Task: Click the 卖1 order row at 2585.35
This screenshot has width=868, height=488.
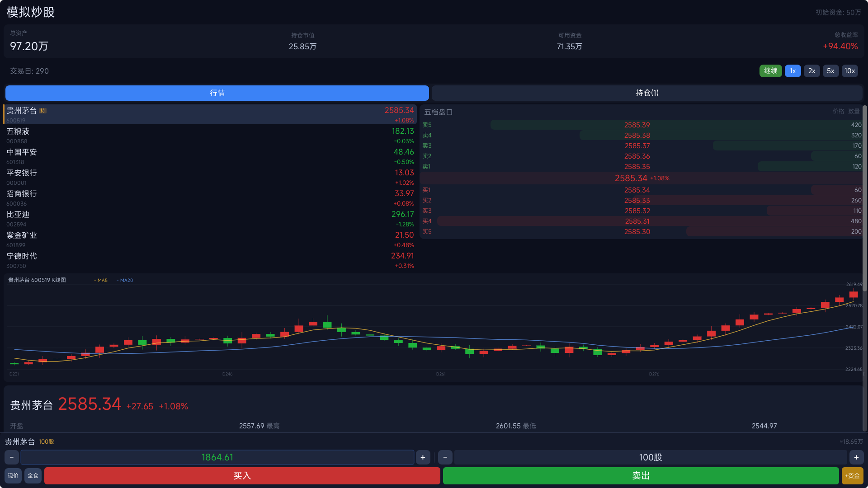Action: (x=642, y=166)
